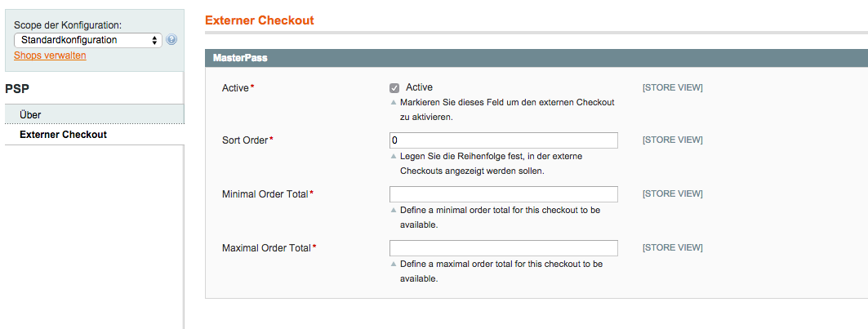Image resolution: width=868 pixels, height=329 pixels.
Task: Follow the Shops verwalten link
Action: pos(50,56)
